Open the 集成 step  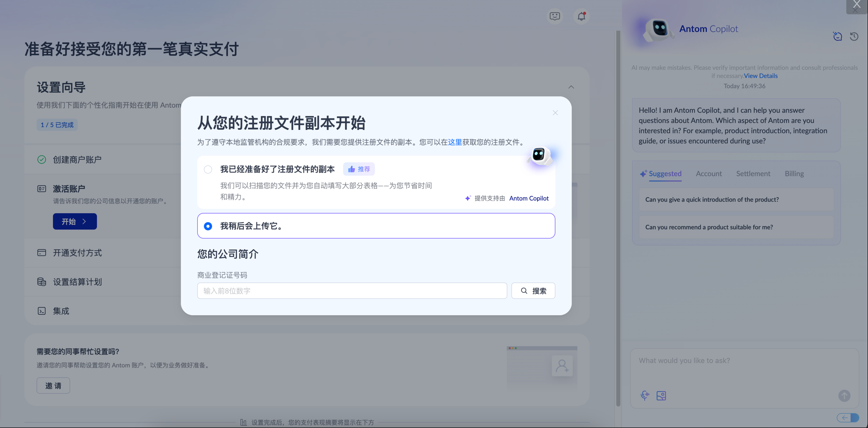pos(61,311)
